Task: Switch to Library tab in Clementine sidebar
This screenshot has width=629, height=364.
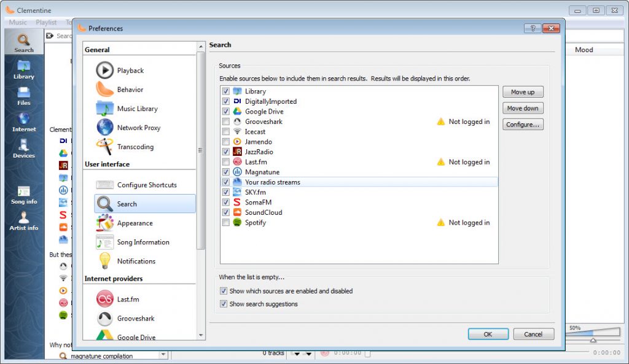Action: point(24,70)
